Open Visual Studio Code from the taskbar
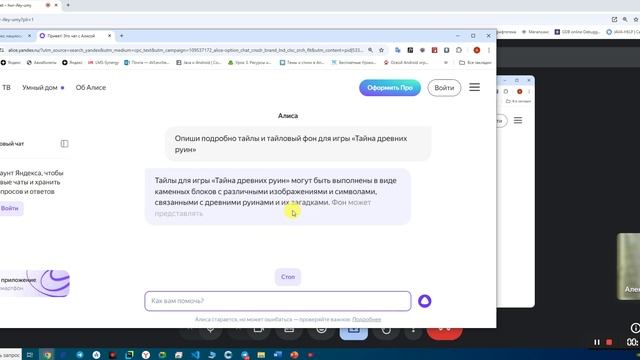Viewport: 640px width, 360px height. [x=195, y=355]
